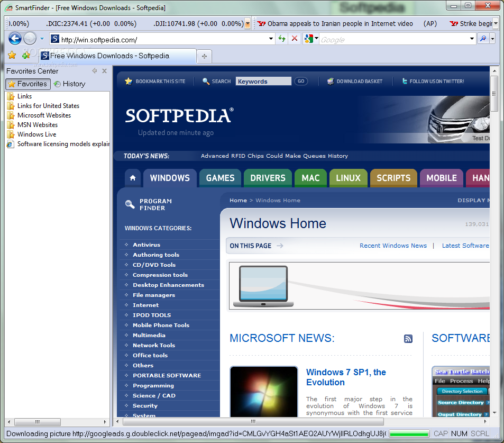This screenshot has height=443, width=504.
Task: Open the CD/DVD Tools category
Action: point(154,265)
